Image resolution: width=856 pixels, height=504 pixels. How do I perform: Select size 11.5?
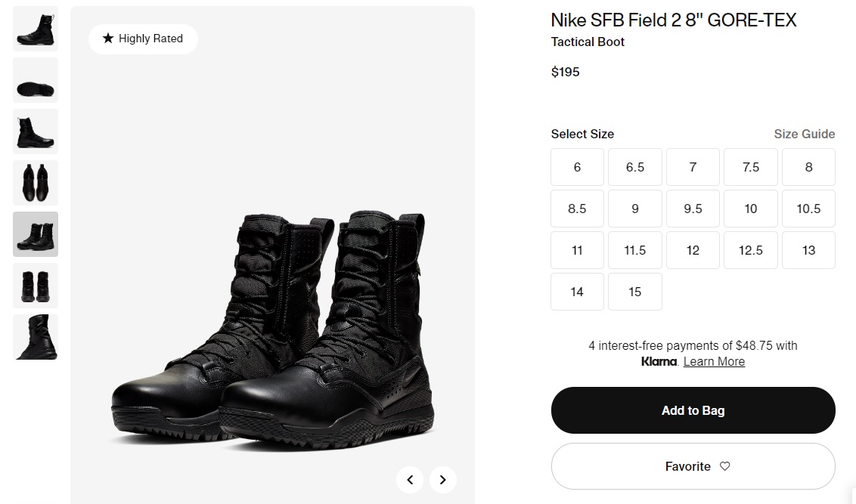click(635, 250)
